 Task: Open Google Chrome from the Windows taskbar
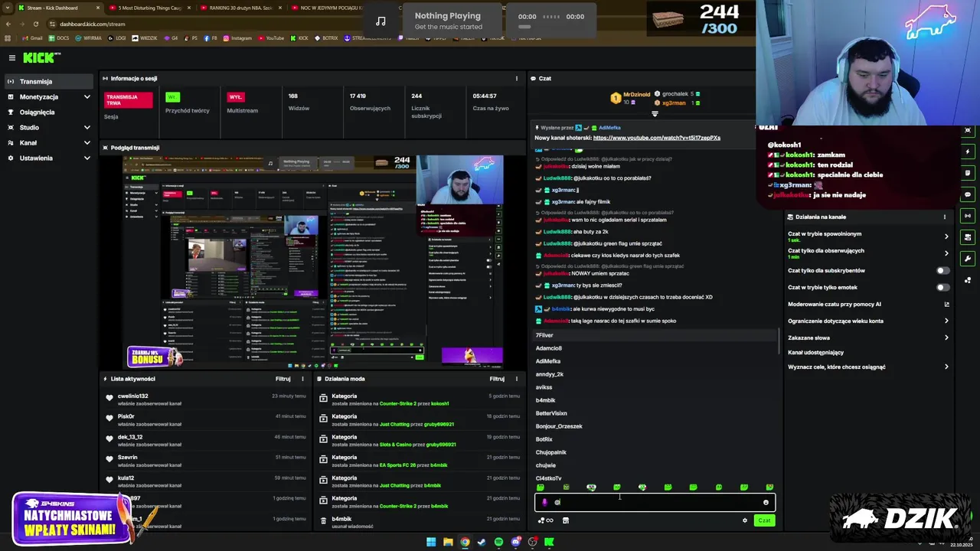point(465,542)
